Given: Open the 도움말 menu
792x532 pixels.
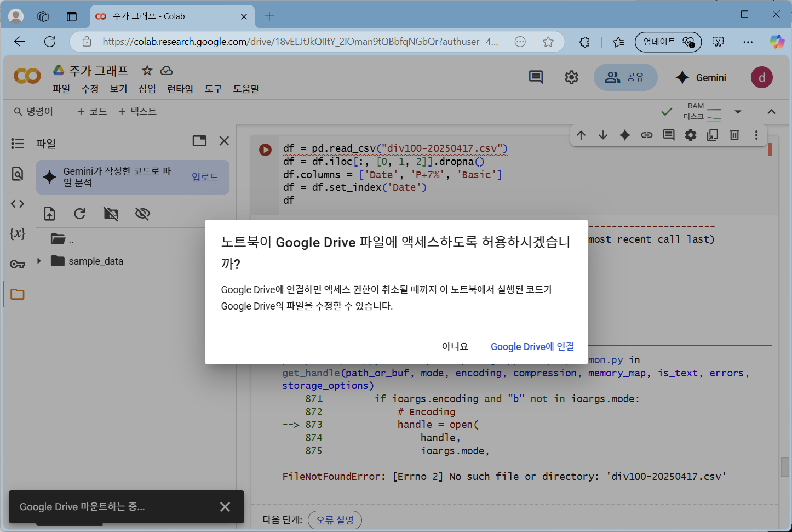Looking at the screenshot, I should pyautogui.click(x=246, y=89).
